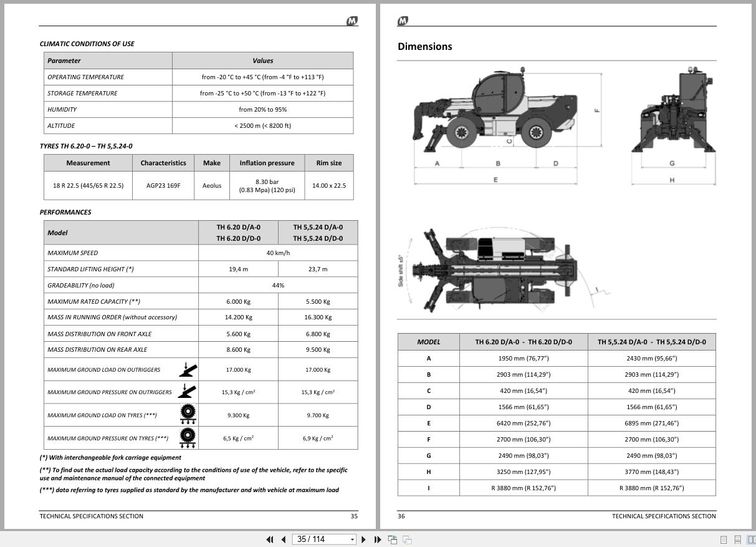Select two-page facing layout
This screenshot has width=756, height=547.
tap(751, 540)
